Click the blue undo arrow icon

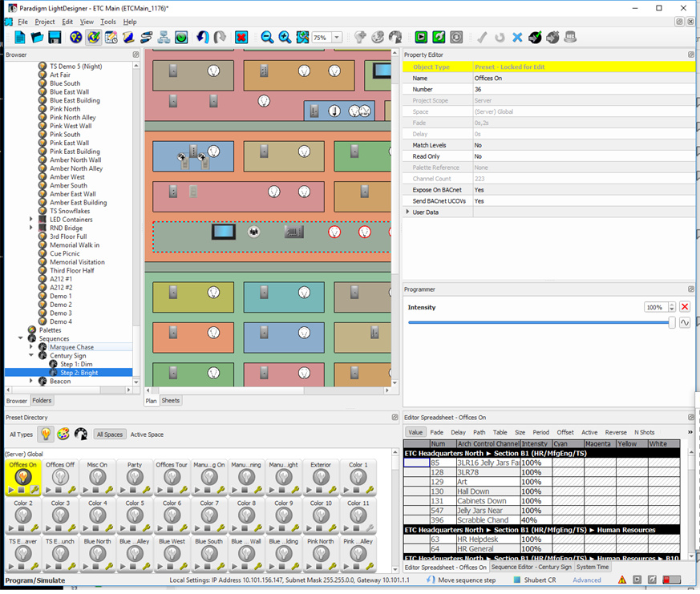pos(203,38)
